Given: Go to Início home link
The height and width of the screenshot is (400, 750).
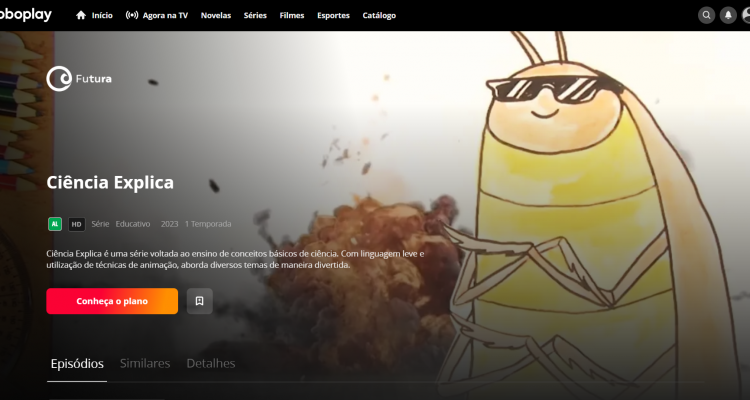Looking at the screenshot, I should (x=94, y=15).
